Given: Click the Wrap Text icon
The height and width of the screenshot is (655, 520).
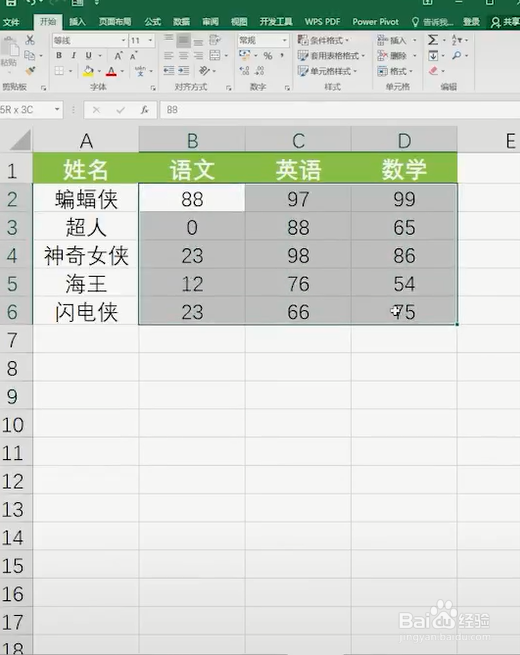Looking at the screenshot, I should tap(215, 40).
